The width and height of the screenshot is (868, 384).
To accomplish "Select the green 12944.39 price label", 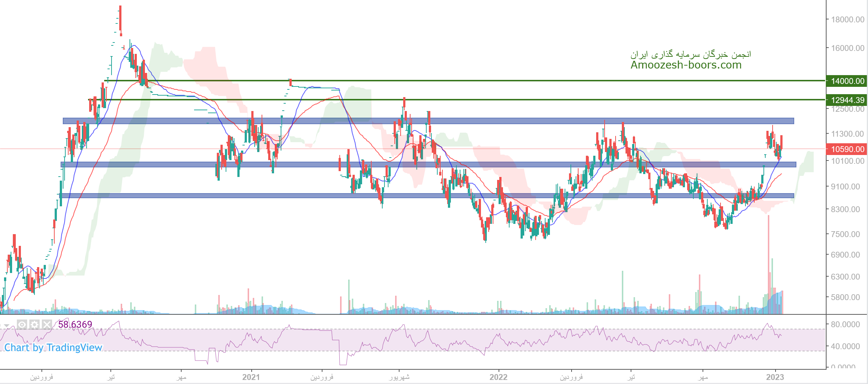I will click(847, 100).
